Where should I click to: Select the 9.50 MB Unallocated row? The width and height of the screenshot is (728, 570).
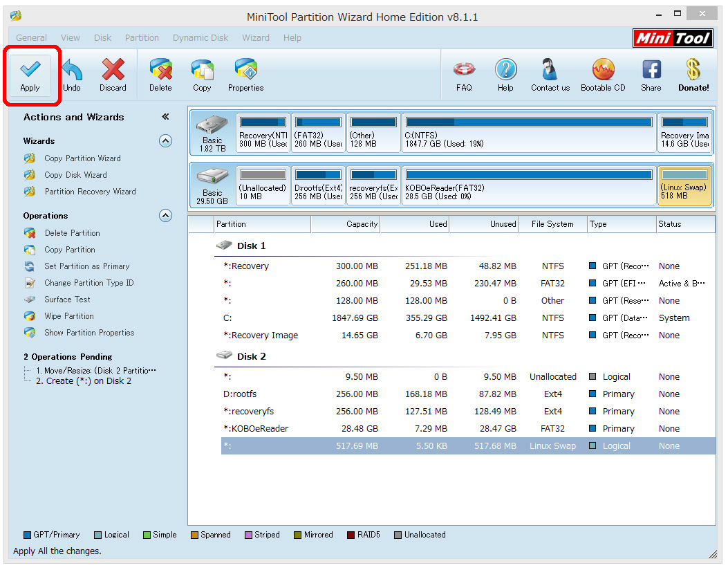(468, 377)
